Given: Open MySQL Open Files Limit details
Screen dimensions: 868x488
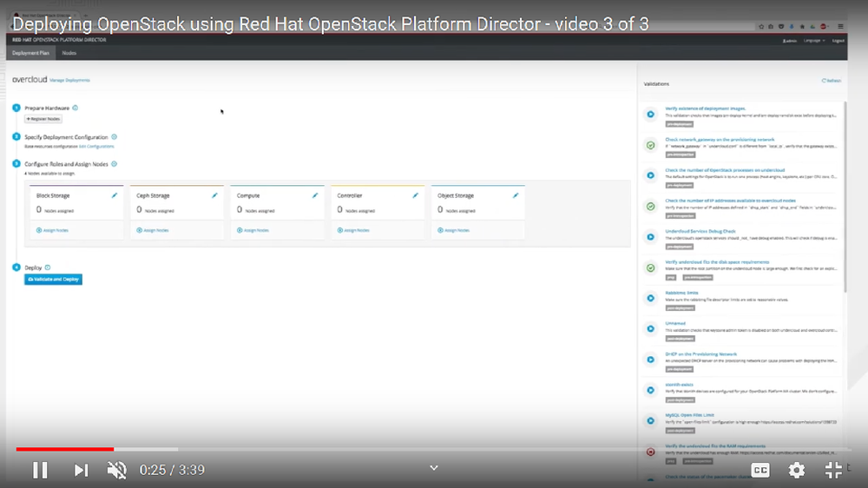Looking at the screenshot, I should pyautogui.click(x=689, y=415).
